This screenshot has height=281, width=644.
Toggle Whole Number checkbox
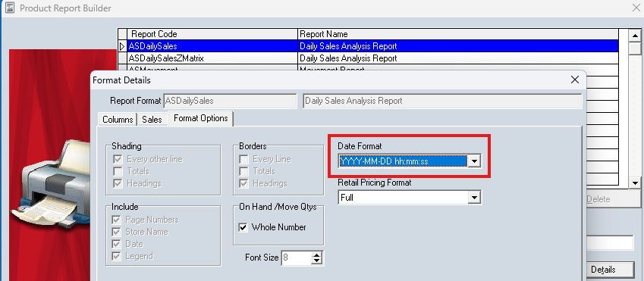(243, 227)
